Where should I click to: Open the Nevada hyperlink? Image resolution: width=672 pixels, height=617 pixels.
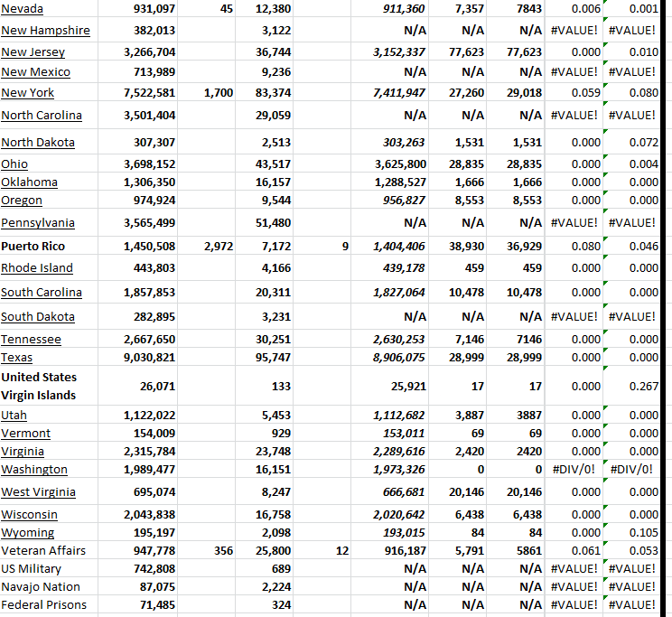tap(23, 9)
